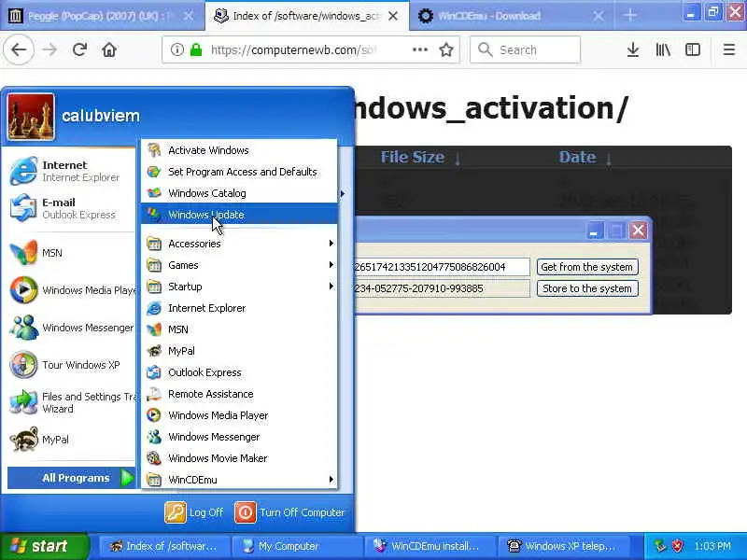
Task: Click the installation ID number field
Action: (442, 267)
